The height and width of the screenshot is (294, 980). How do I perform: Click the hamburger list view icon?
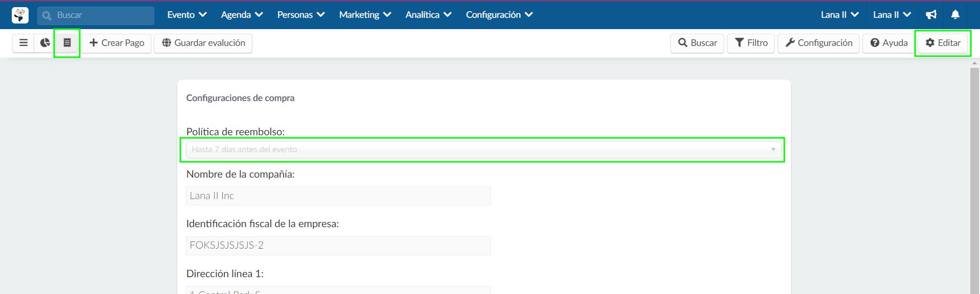24,43
